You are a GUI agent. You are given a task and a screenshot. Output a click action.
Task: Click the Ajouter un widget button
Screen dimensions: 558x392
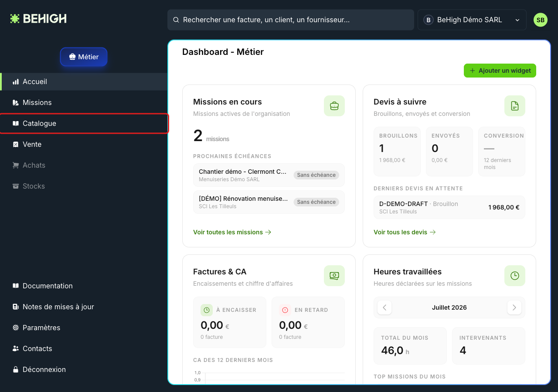(x=500, y=71)
